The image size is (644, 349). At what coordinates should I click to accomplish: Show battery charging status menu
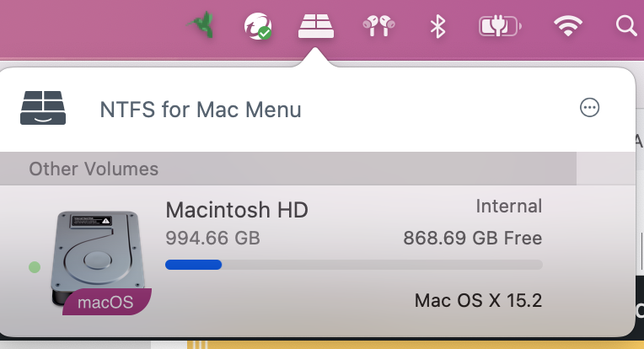point(500,26)
